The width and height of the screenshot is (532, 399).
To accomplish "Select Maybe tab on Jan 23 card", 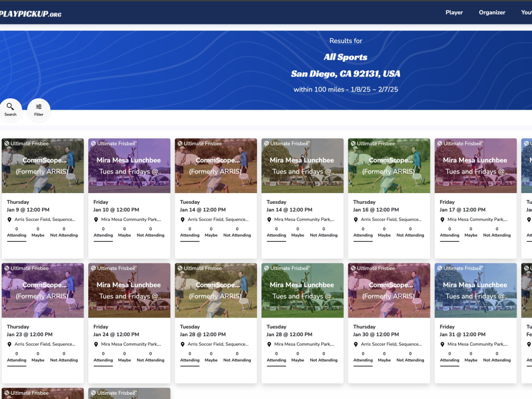I will pos(38,357).
